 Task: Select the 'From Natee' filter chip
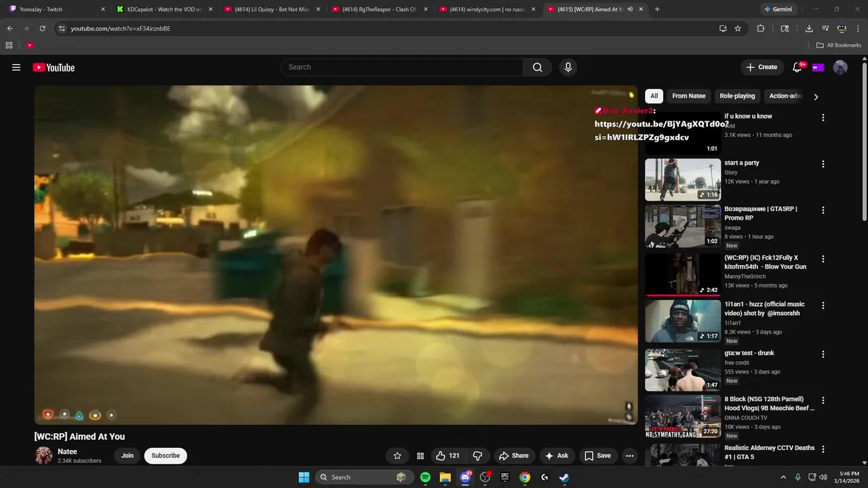click(x=689, y=96)
